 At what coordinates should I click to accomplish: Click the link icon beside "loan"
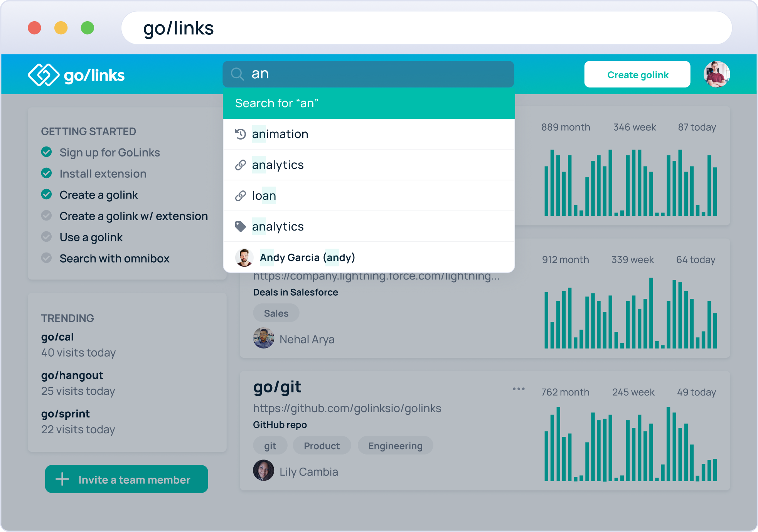[x=240, y=195]
